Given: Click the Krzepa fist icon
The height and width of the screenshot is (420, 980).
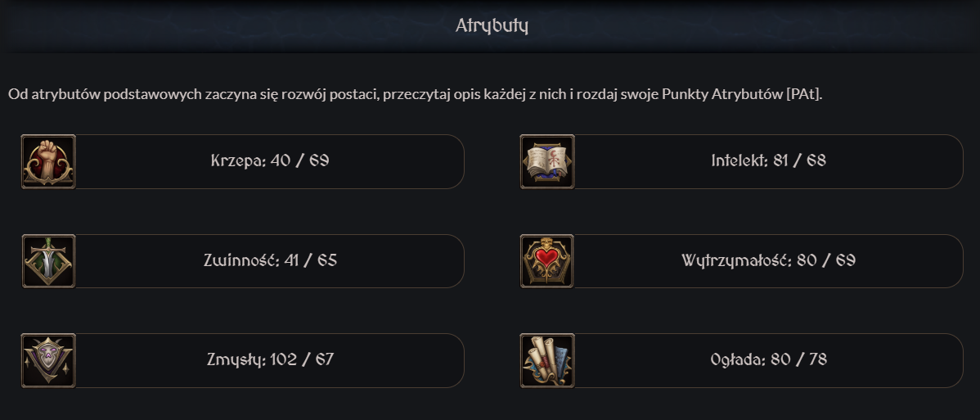Looking at the screenshot, I should pyautogui.click(x=48, y=161).
